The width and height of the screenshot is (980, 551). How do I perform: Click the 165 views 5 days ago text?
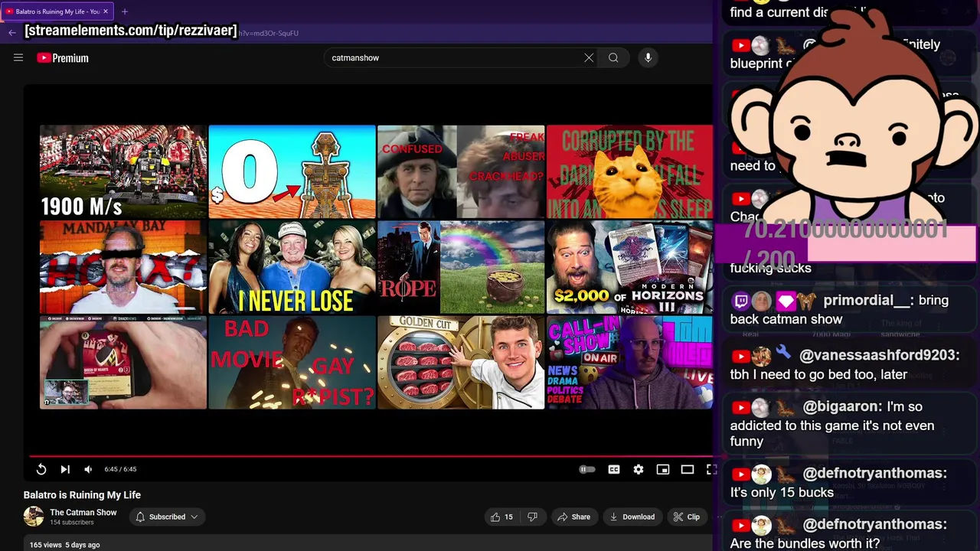(64, 545)
